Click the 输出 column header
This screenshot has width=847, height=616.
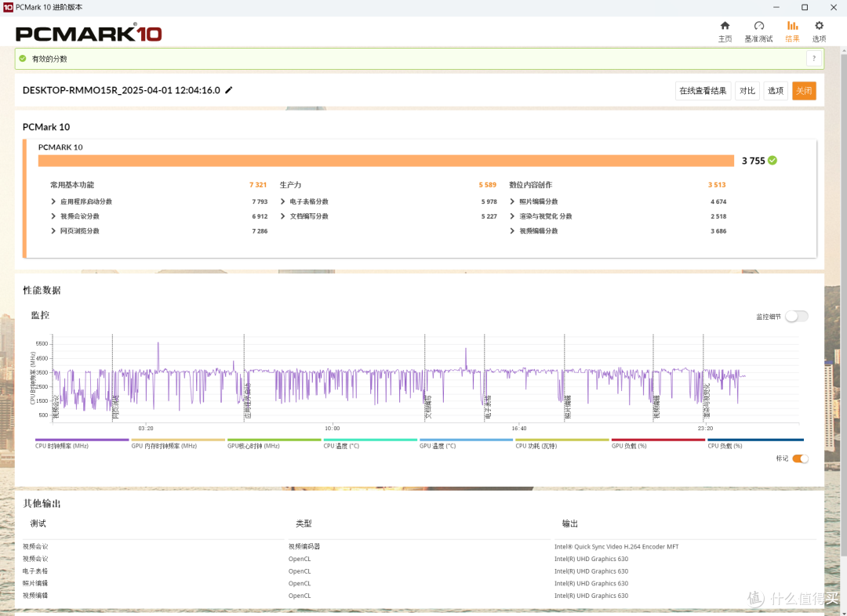[x=570, y=524]
